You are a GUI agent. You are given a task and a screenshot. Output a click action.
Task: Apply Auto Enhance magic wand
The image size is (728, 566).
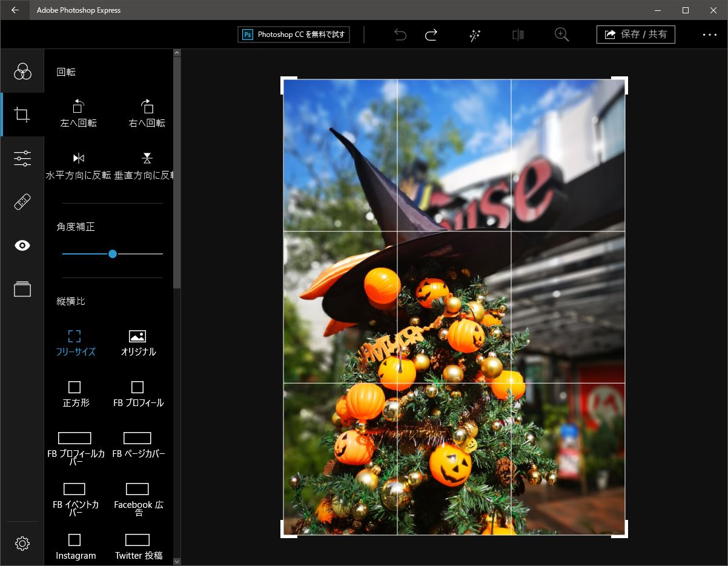pyautogui.click(x=475, y=35)
